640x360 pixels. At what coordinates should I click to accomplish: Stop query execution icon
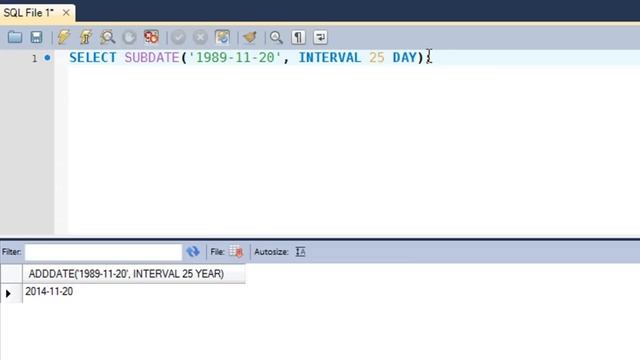click(x=129, y=38)
